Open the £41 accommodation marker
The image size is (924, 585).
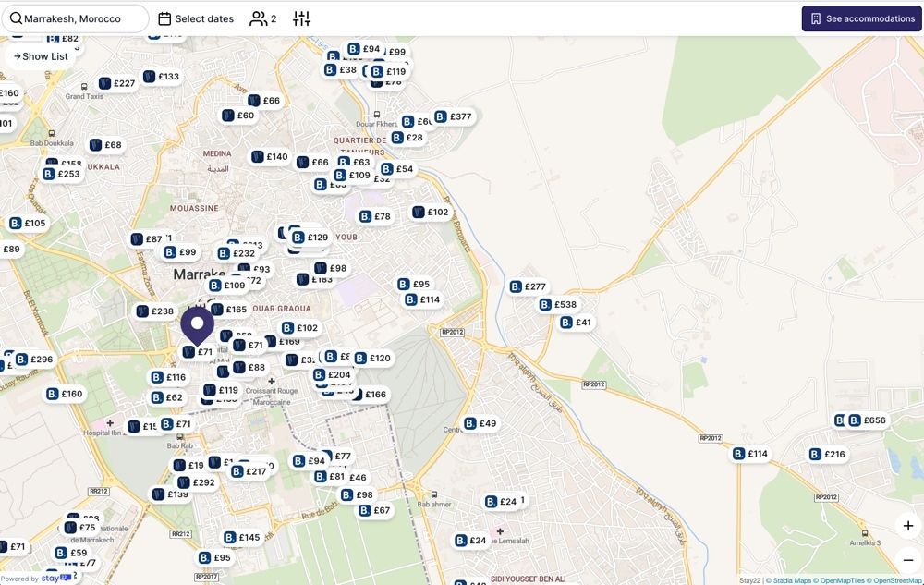576,323
